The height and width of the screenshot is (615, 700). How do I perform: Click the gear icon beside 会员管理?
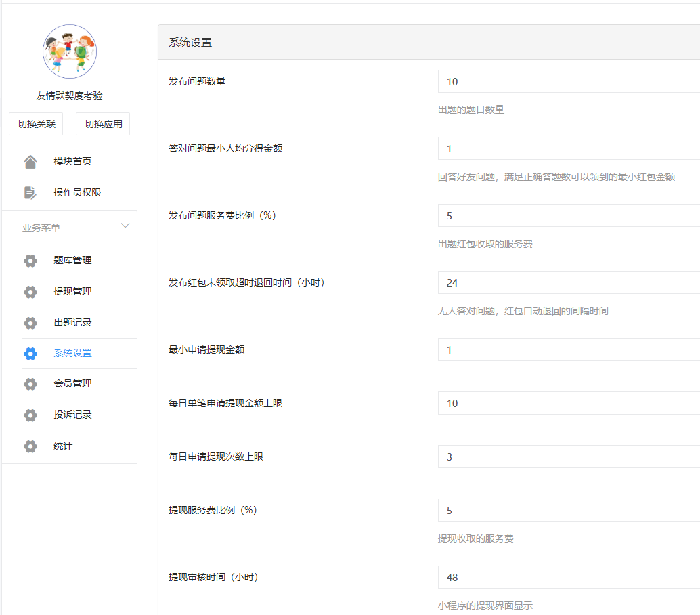(x=30, y=384)
